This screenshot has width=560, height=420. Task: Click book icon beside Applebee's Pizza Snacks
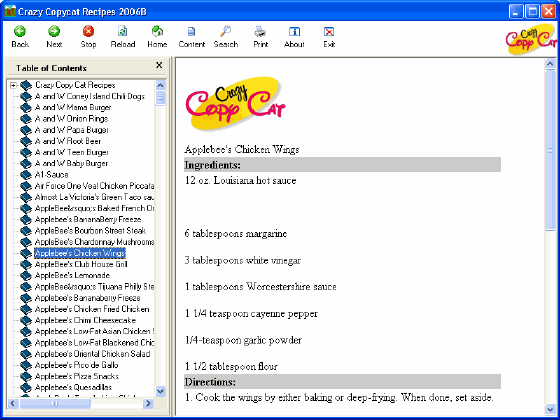pos(26,376)
